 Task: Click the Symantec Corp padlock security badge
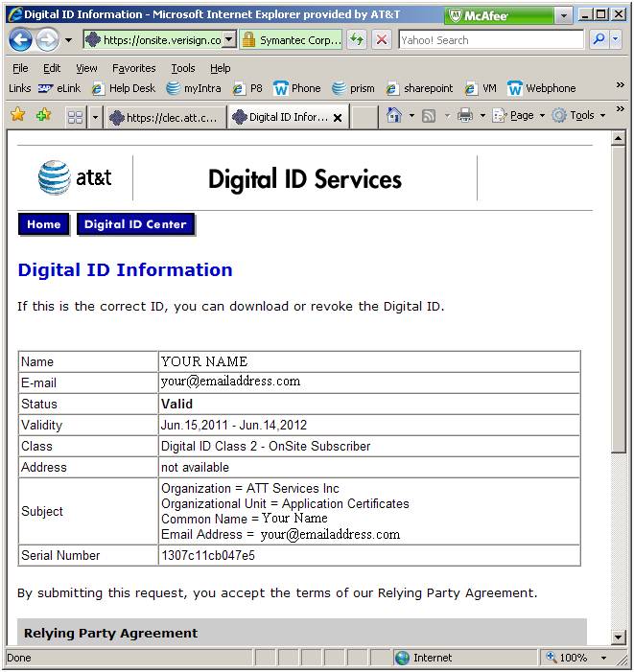click(291, 40)
